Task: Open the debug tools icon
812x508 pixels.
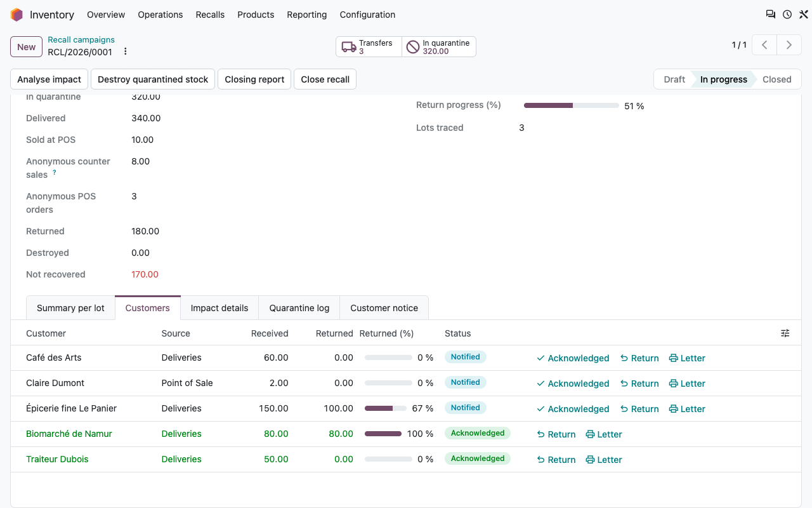Action: (803, 15)
